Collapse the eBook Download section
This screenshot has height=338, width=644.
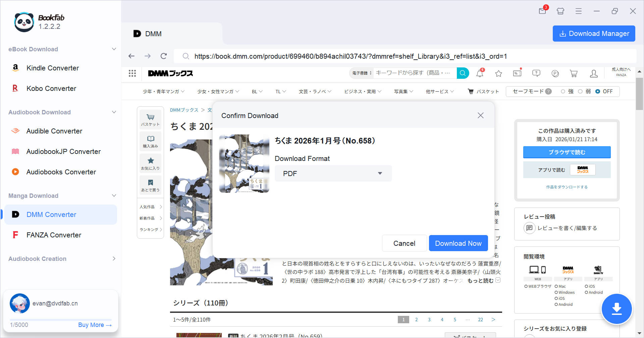114,49
